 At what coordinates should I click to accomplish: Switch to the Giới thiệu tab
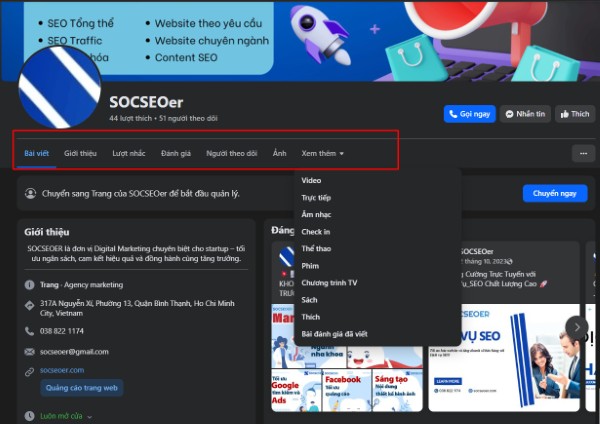pos(80,153)
